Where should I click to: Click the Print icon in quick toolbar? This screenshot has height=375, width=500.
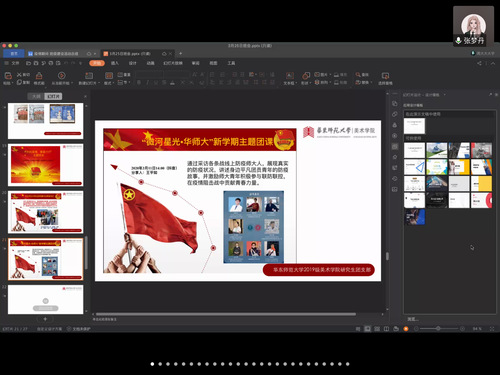51,63
